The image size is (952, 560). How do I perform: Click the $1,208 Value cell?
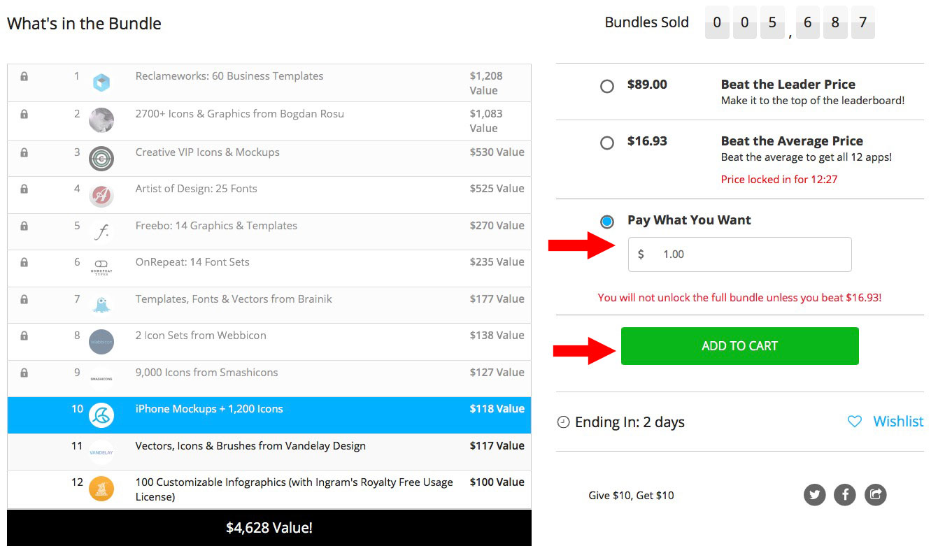pos(486,83)
